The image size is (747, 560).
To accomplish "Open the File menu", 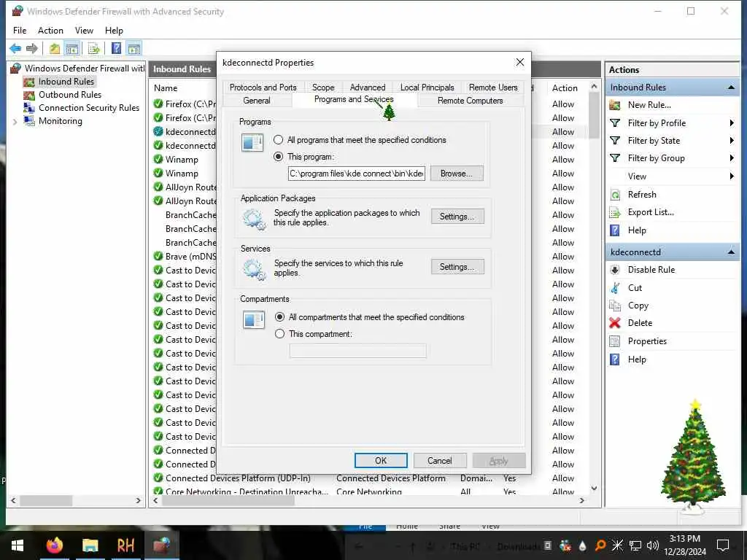I will point(20,31).
